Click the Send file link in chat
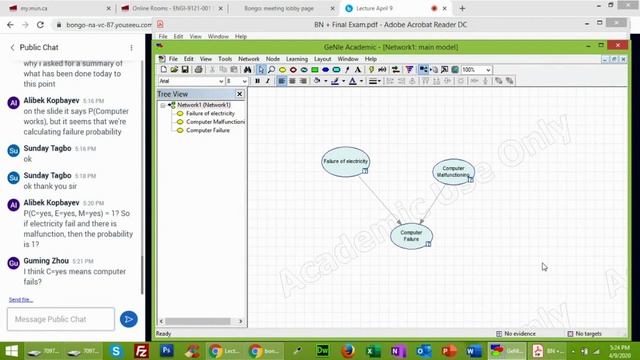This screenshot has width=640, height=360. point(21,300)
